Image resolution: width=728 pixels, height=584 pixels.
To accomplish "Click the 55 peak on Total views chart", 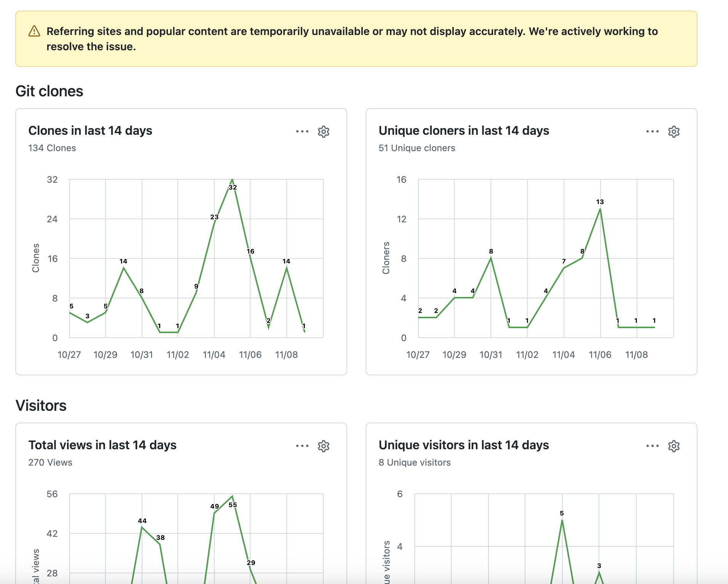I will pyautogui.click(x=232, y=496).
